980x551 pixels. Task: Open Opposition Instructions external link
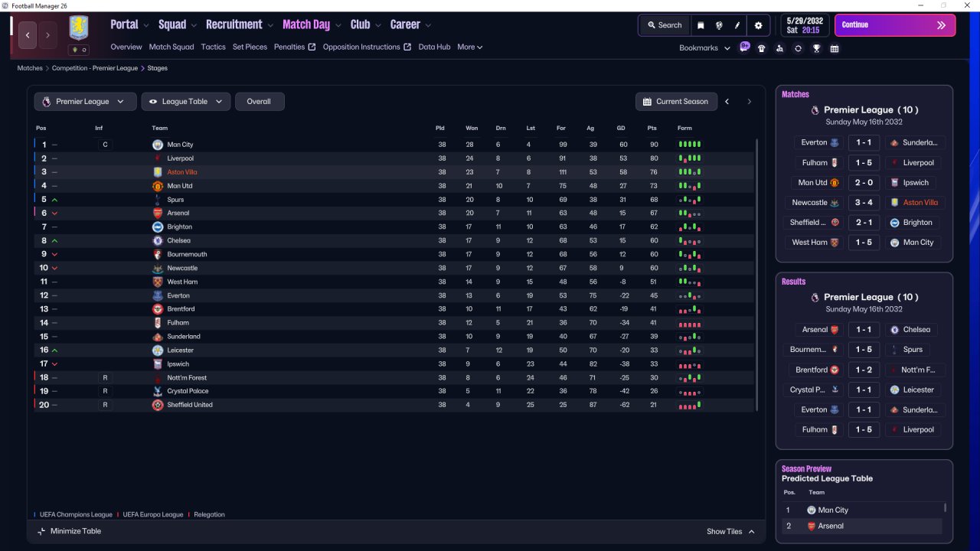click(x=367, y=47)
